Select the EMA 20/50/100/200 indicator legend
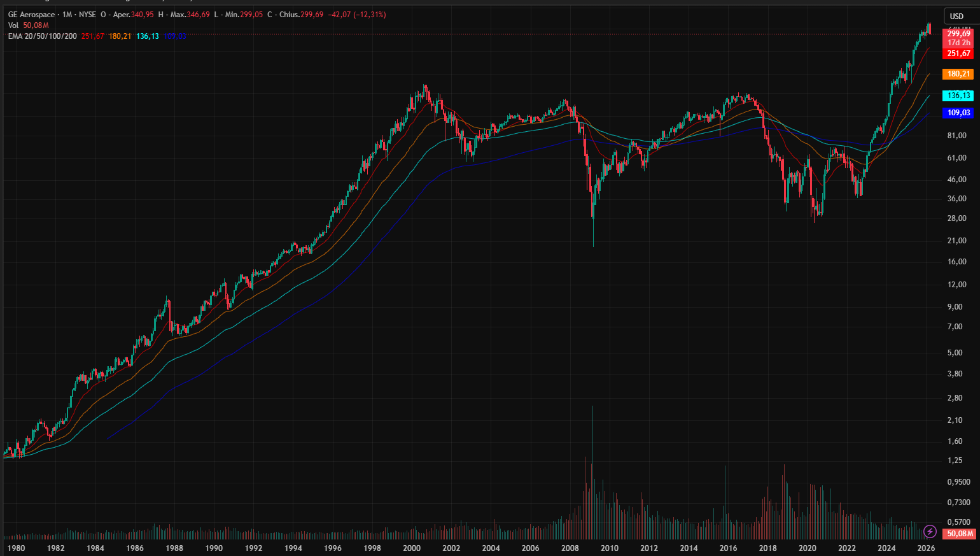 click(x=43, y=36)
